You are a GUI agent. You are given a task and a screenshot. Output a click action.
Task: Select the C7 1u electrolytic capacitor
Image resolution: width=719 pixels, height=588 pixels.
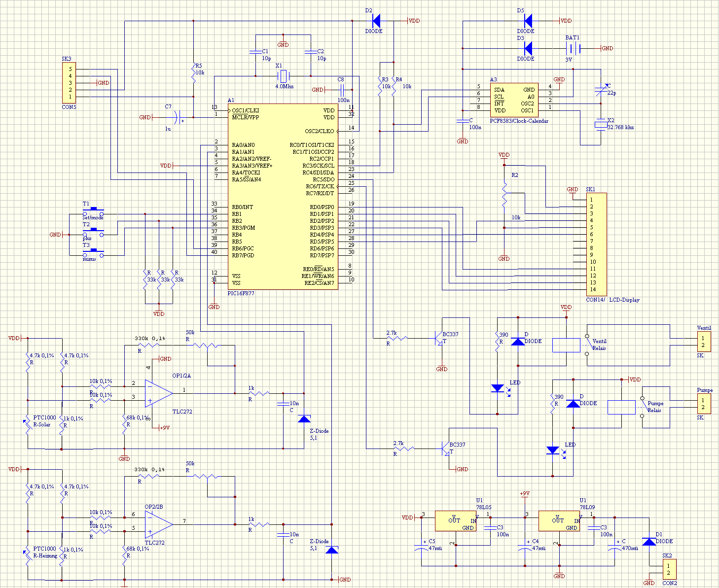coord(177,117)
